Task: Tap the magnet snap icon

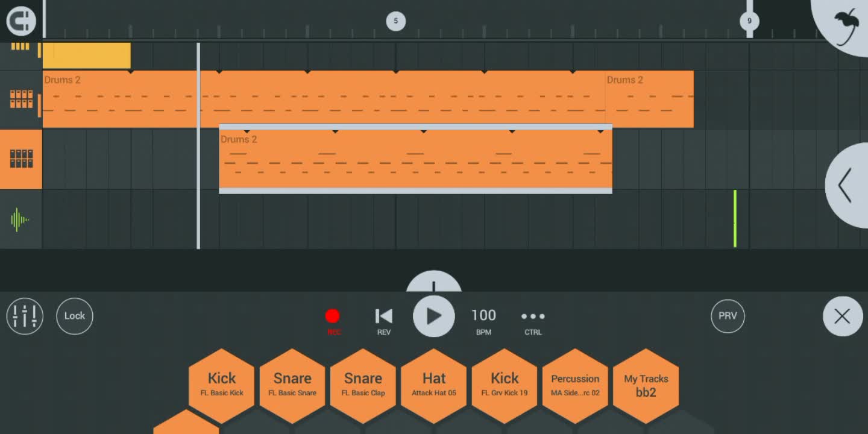Action: (x=21, y=22)
